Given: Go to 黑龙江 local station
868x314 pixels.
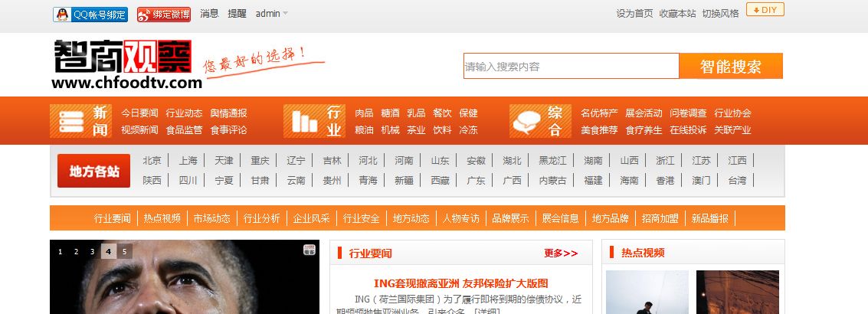Looking at the screenshot, I should [553, 161].
